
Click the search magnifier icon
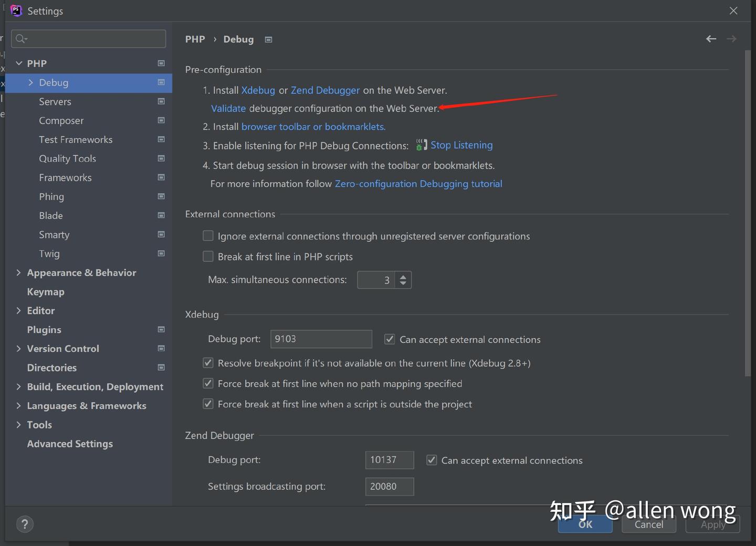tap(21, 38)
